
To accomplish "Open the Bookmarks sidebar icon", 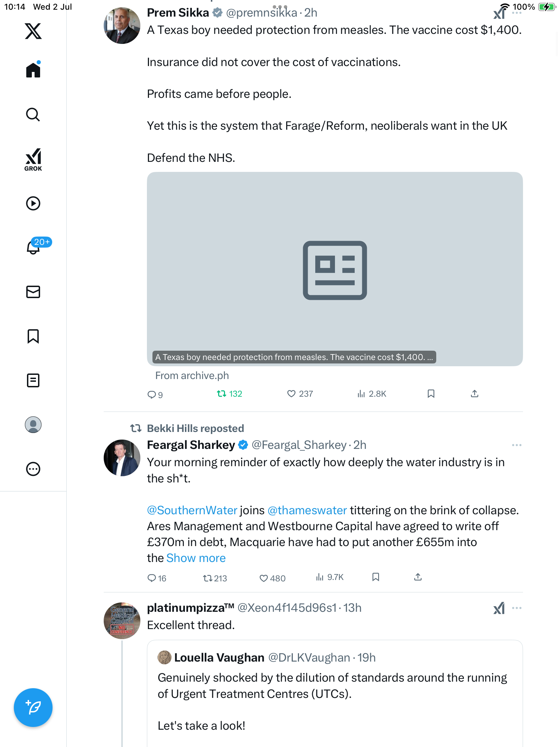I will [x=33, y=336].
